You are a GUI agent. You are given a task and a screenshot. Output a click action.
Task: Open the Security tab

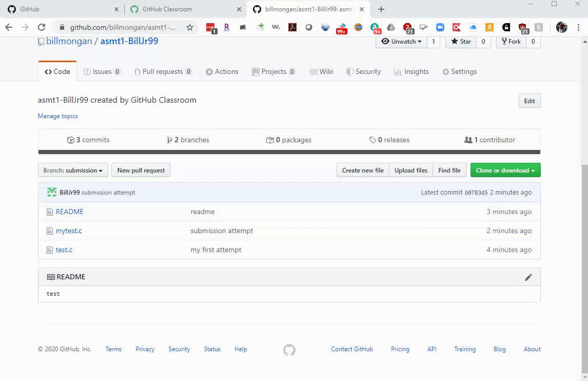point(363,72)
